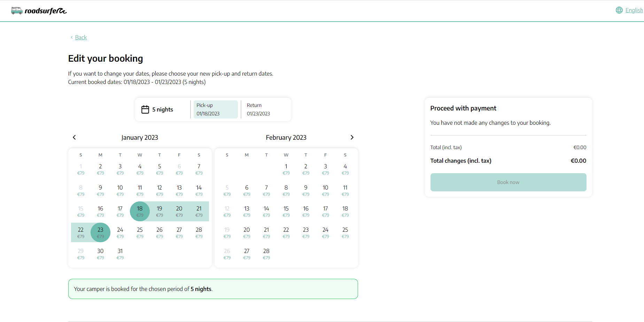Select February 21 in the calendar
This screenshot has width=644, height=322.
point(266,232)
